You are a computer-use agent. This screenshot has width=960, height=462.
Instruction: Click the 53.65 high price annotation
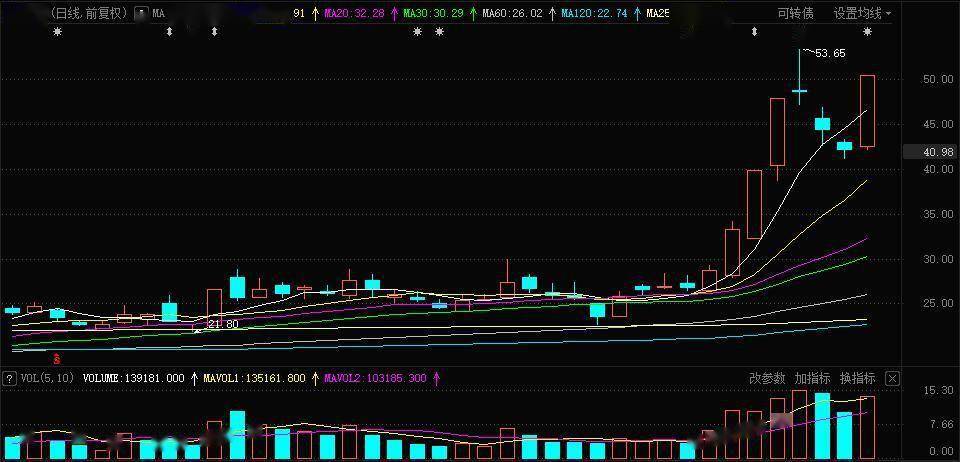831,53
